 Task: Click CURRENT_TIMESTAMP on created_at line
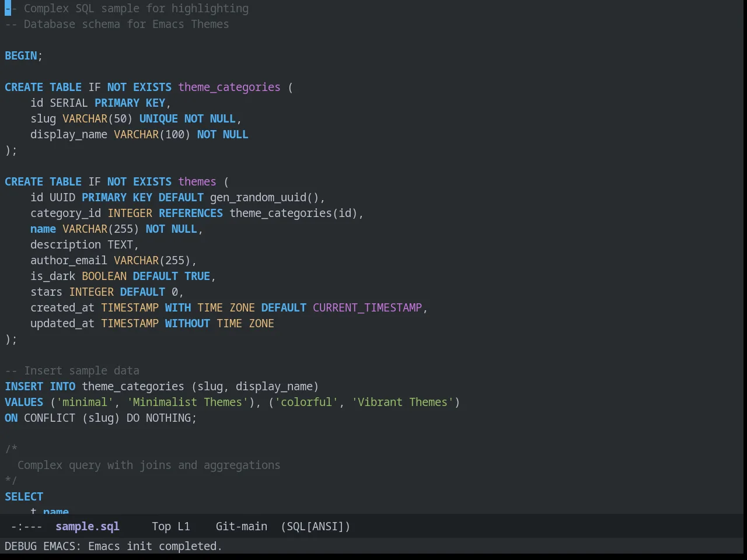point(367,307)
